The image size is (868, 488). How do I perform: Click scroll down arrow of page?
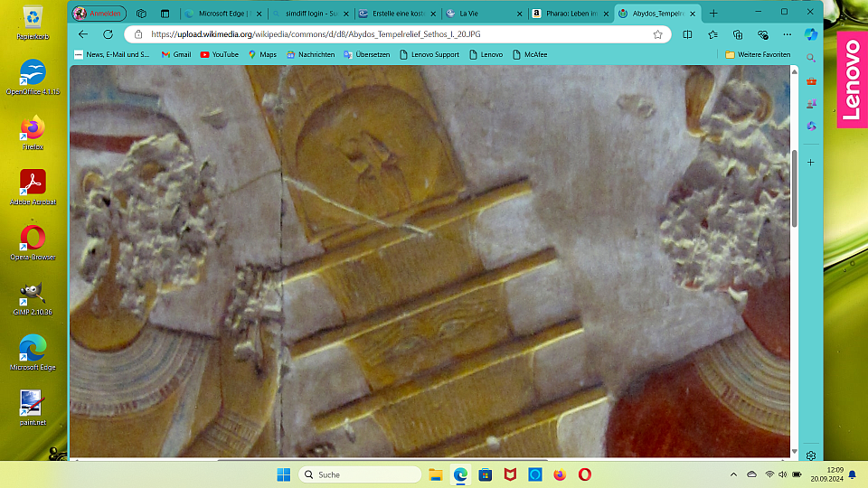tap(795, 452)
